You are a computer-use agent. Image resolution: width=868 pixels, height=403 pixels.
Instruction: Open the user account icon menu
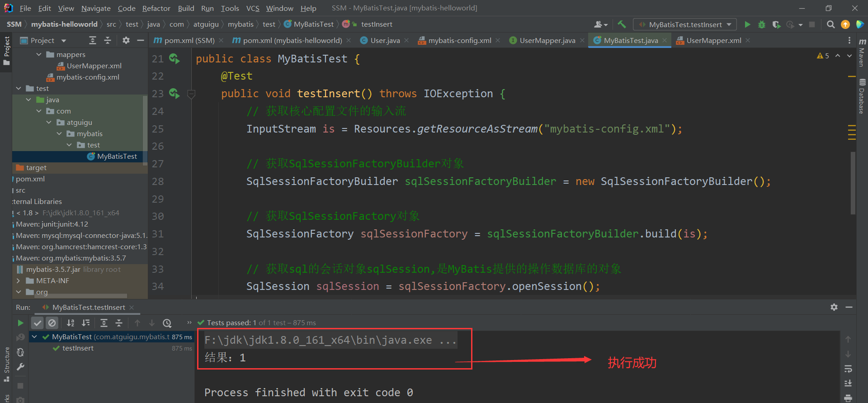point(600,24)
